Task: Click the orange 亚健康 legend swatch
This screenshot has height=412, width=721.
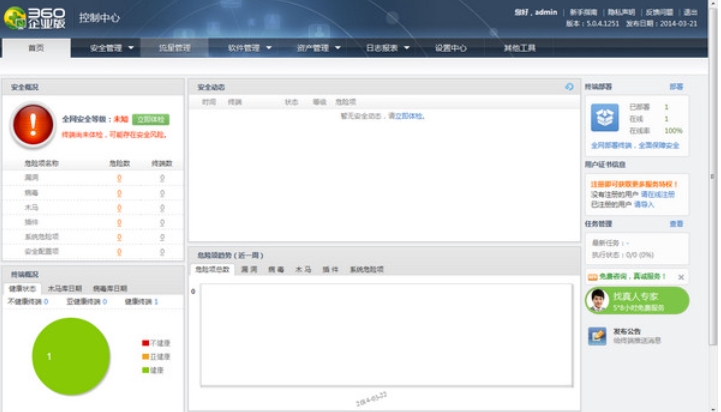Action: (x=145, y=356)
